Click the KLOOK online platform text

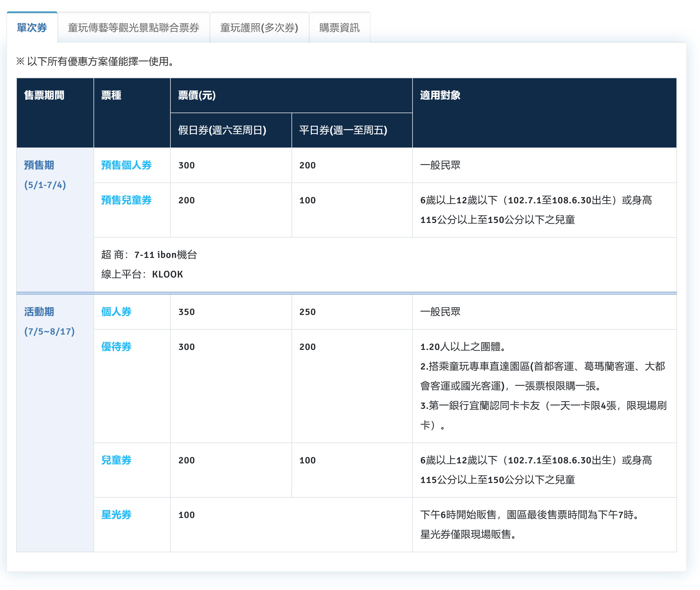pos(167,274)
